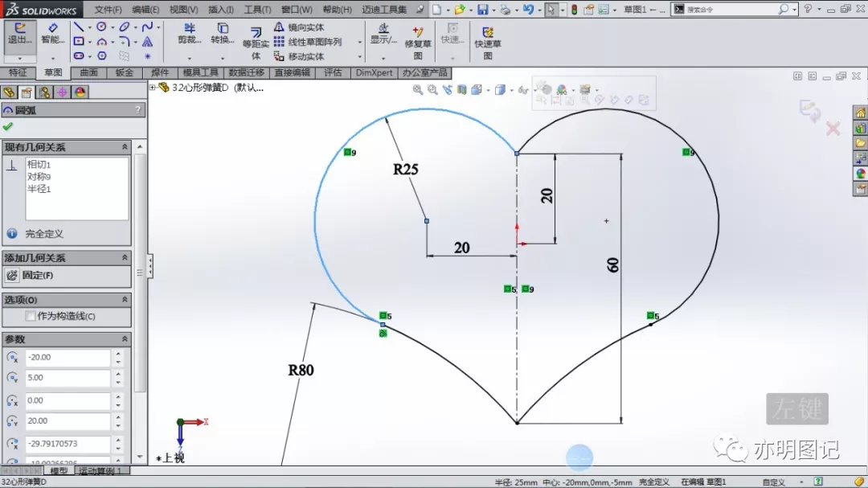Open the ConfigurationManager tab icon

[x=44, y=92]
